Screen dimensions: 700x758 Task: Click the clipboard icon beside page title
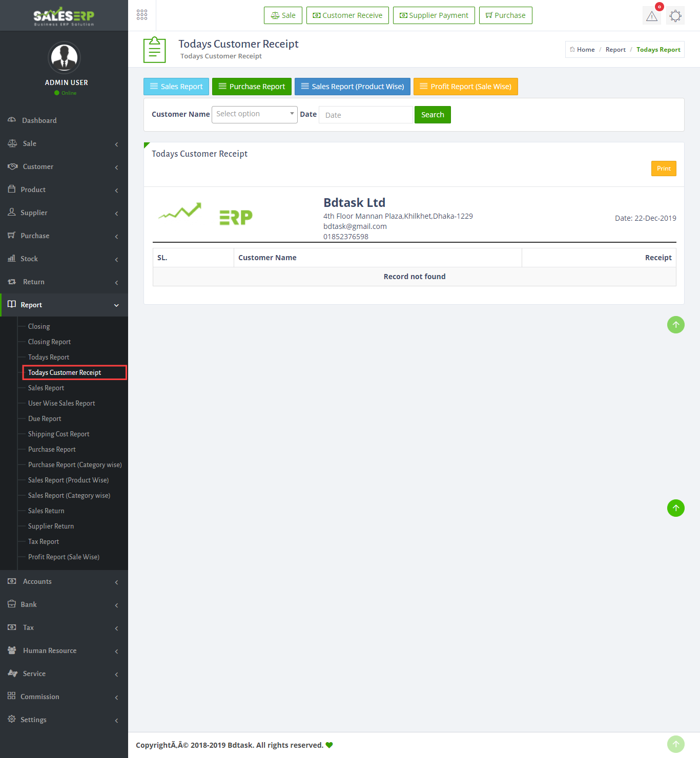[154, 50]
